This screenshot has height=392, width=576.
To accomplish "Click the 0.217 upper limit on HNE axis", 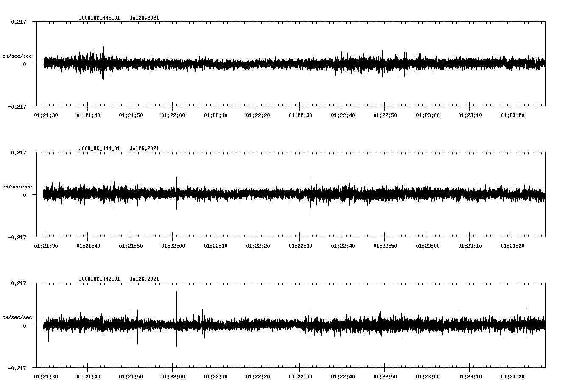I will (18, 22).
